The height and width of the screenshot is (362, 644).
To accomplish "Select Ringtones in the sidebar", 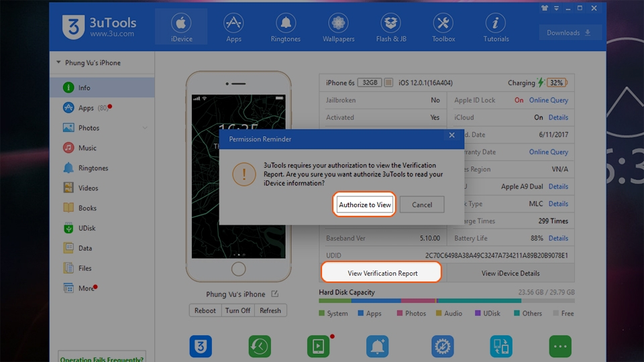I will (x=102, y=168).
